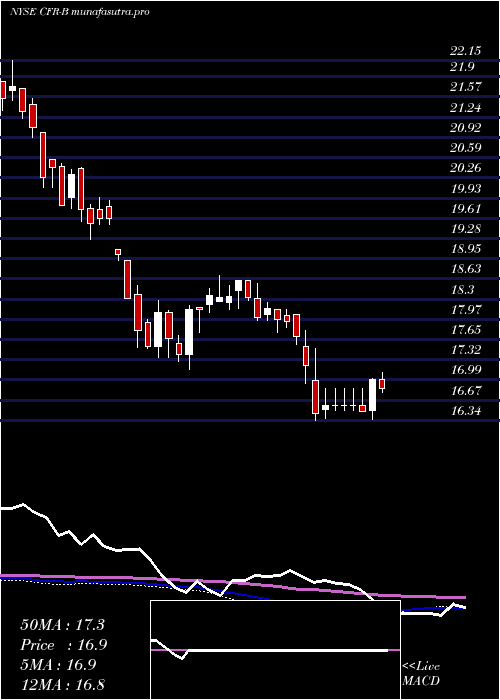Click the 22.15 price level label
500x700 pixels.
tap(466, 51)
